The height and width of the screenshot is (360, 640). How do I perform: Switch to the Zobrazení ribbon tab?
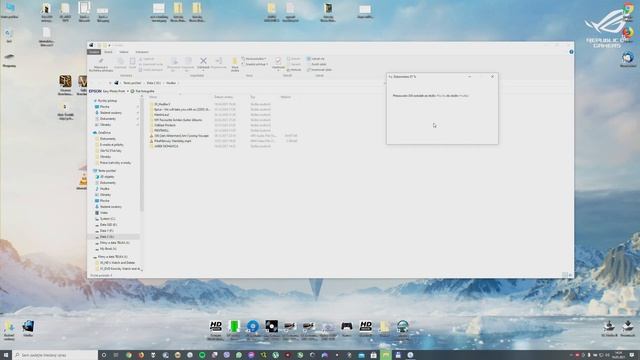(142, 52)
